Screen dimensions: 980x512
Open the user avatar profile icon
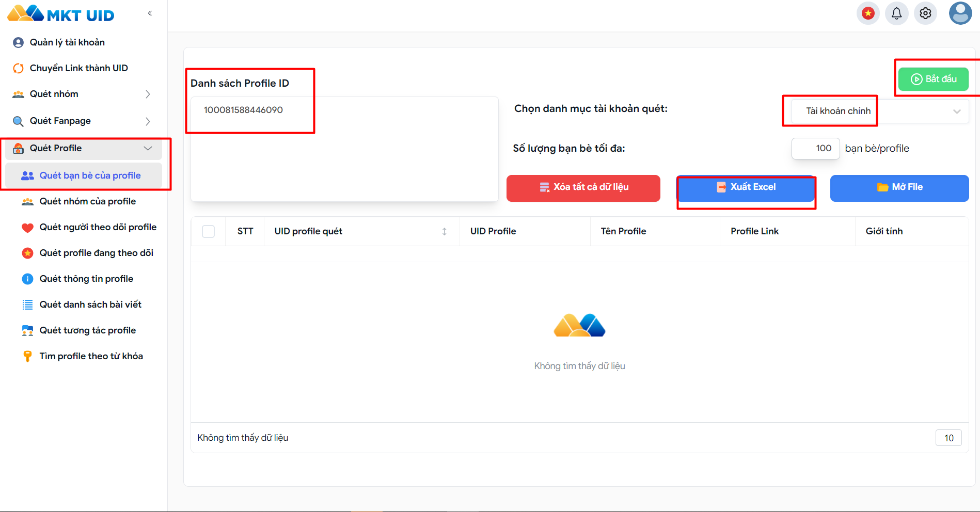960,13
